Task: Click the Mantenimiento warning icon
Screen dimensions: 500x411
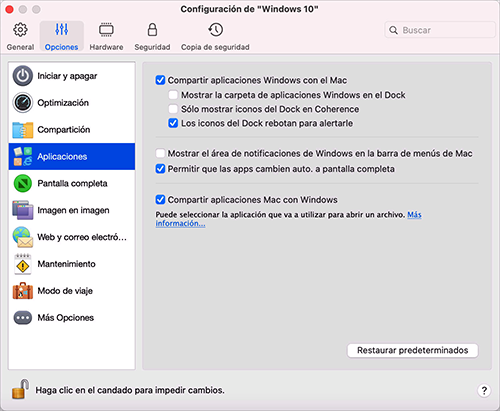Action: 23,264
